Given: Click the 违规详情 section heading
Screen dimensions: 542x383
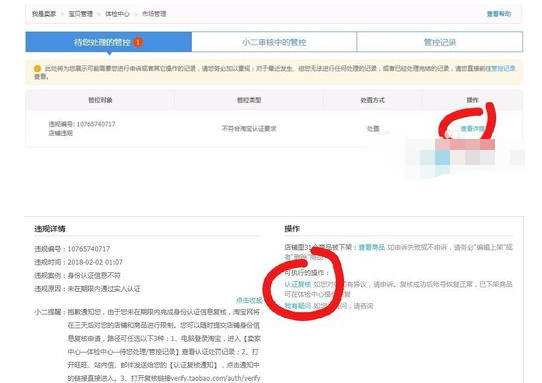Looking at the screenshot, I should 50,228.
